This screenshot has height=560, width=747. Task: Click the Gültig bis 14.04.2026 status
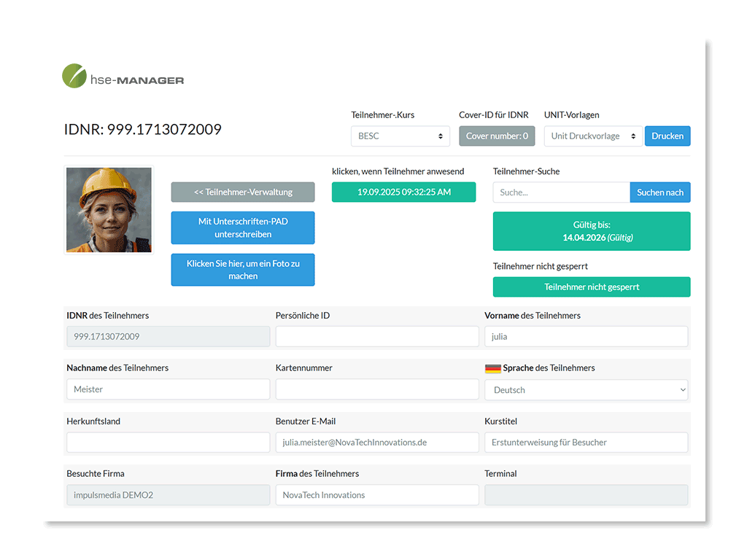coord(591,230)
